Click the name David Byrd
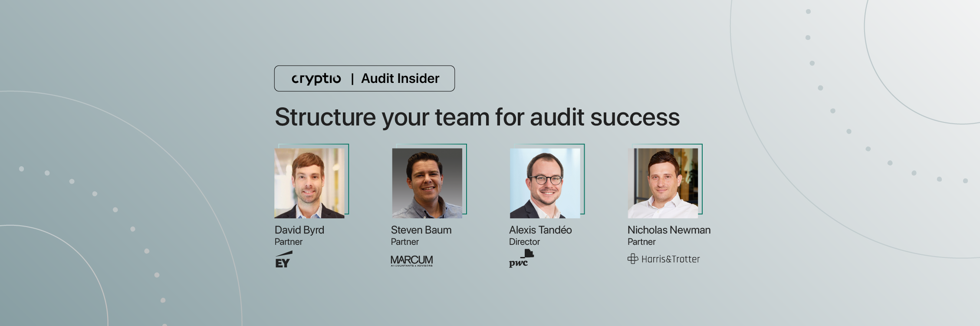 299,230
